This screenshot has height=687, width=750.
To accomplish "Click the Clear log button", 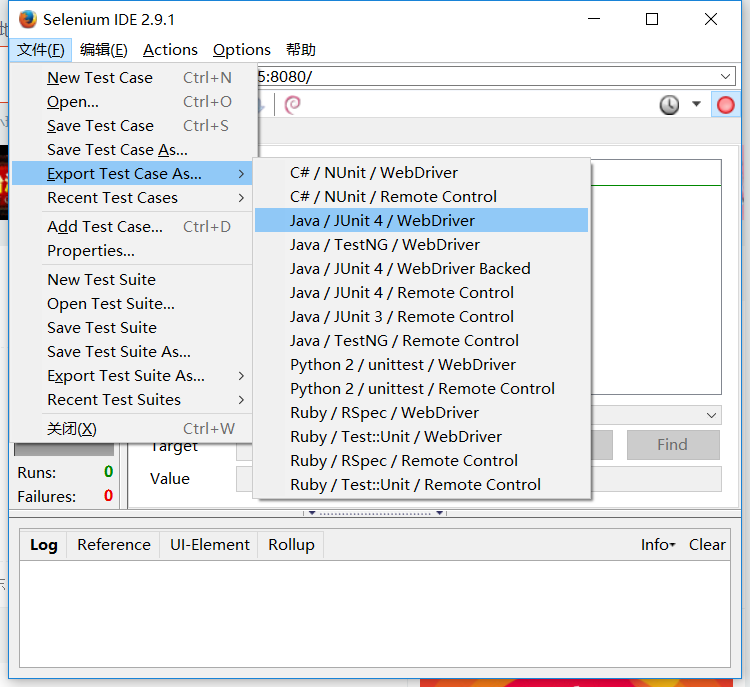I will [707, 544].
